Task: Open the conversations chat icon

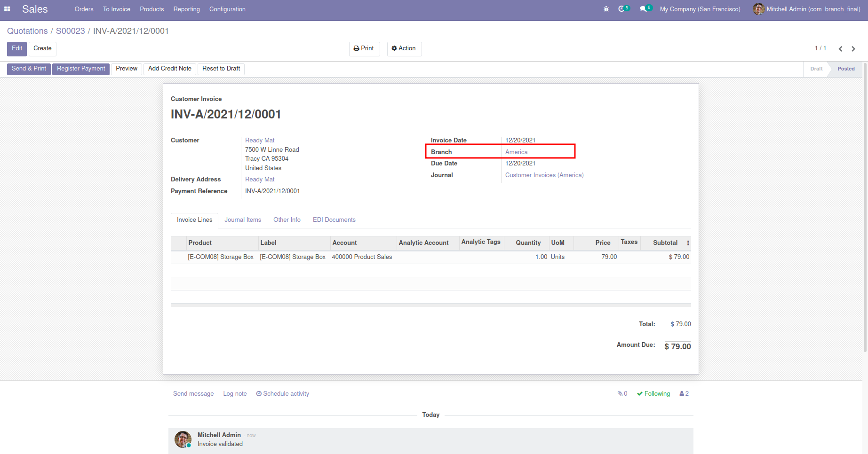Action: (643, 9)
